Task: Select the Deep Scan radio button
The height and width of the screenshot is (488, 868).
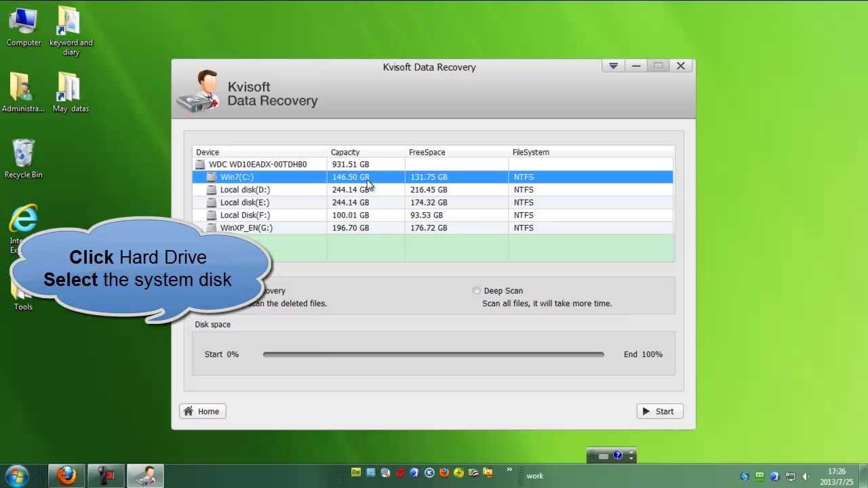Action: click(477, 291)
